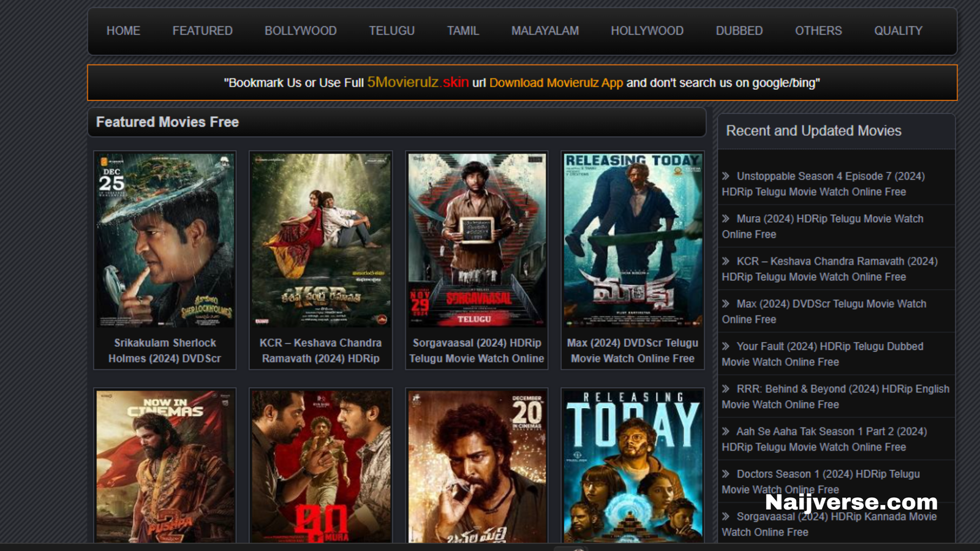The width and height of the screenshot is (980, 551).
Task: Click Srikakulam Sherlock Holmes (2024) DVDScr title
Action: tap(165, 351)
